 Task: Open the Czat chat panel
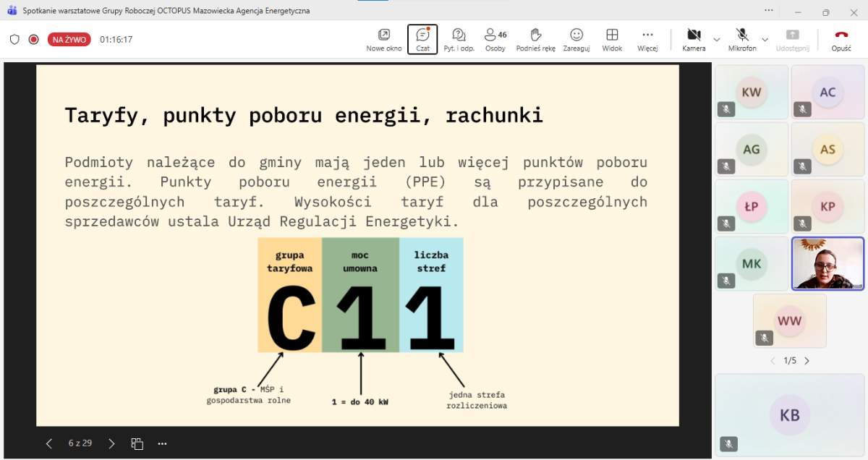pos(422,39)
